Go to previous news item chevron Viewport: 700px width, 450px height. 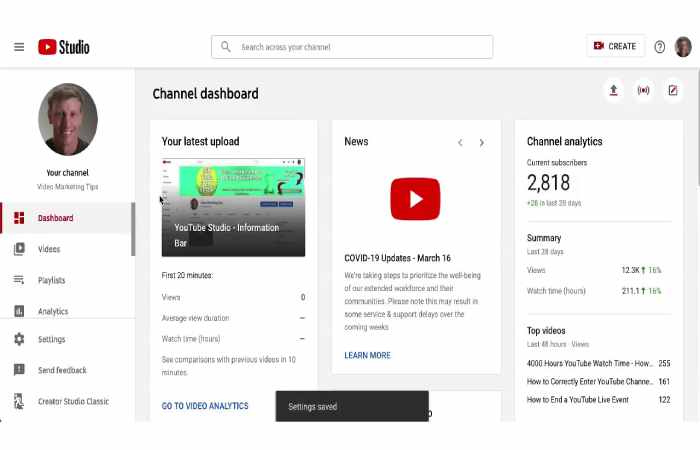[460, 143]
